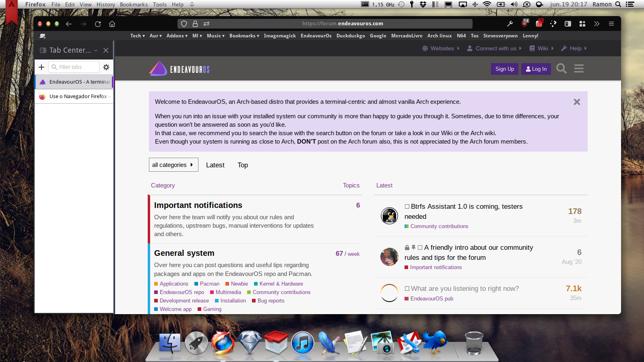This screenshot has height=362, width=644.
Task: Open the Imagemagick bookmark
Action: [280, 36]
